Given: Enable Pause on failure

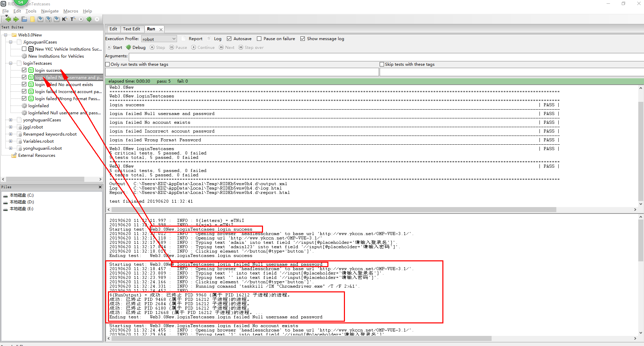Looking at the screenshot, I should (260, 38).
